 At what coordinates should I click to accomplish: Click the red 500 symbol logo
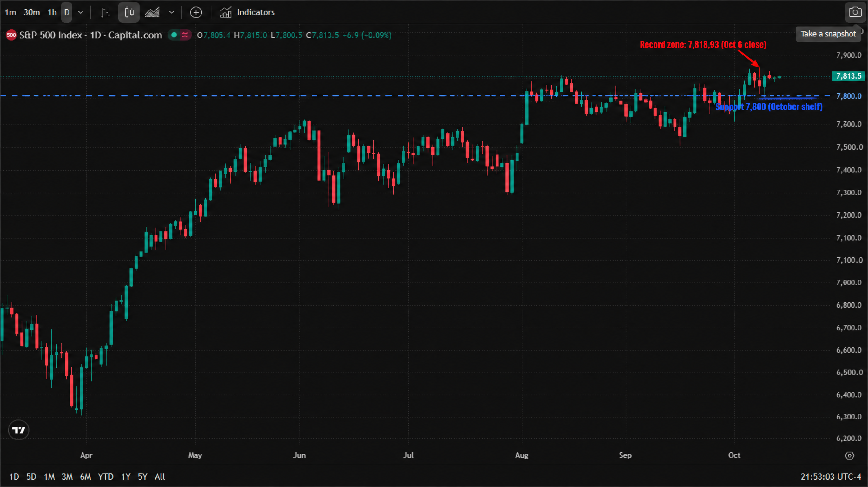(11, 35)
